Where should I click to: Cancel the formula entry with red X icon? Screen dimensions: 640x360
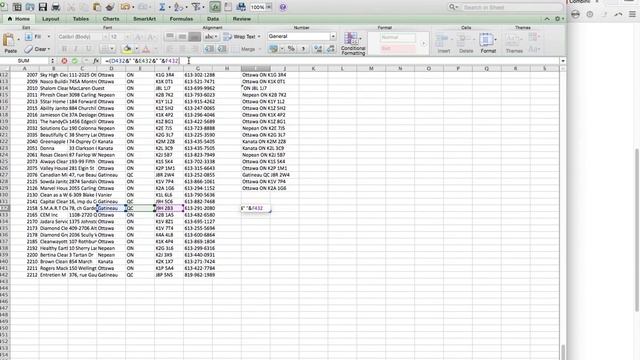(64, 61)
